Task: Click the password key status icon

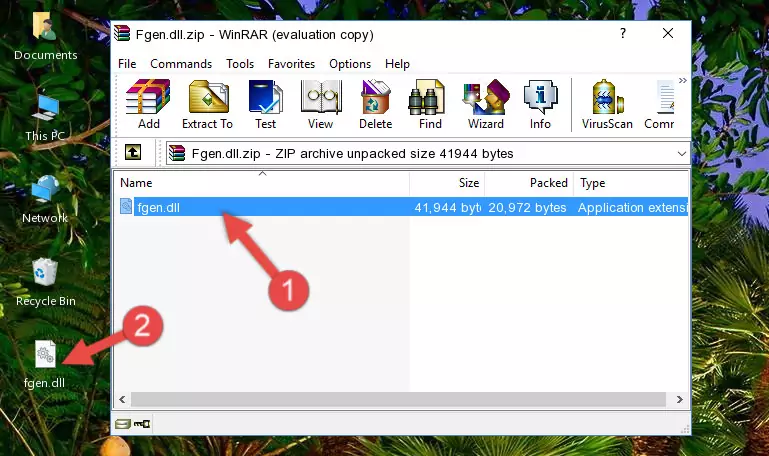Action: point(142,424)
